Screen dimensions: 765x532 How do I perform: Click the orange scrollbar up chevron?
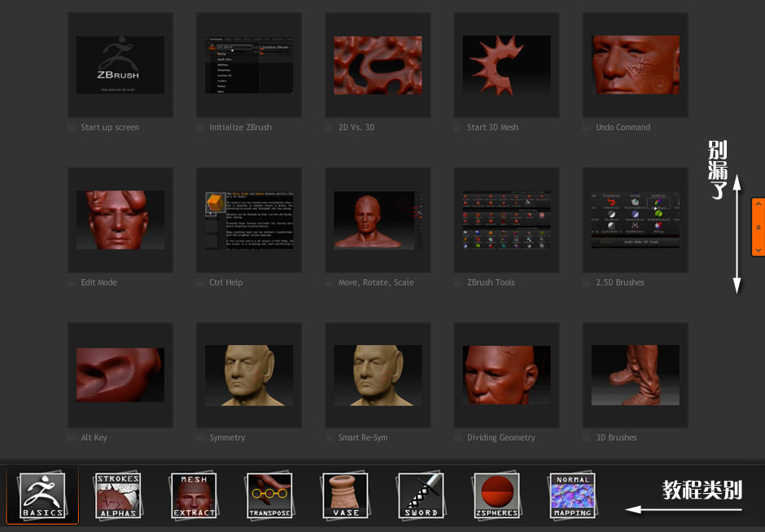[x=758, y=204]
